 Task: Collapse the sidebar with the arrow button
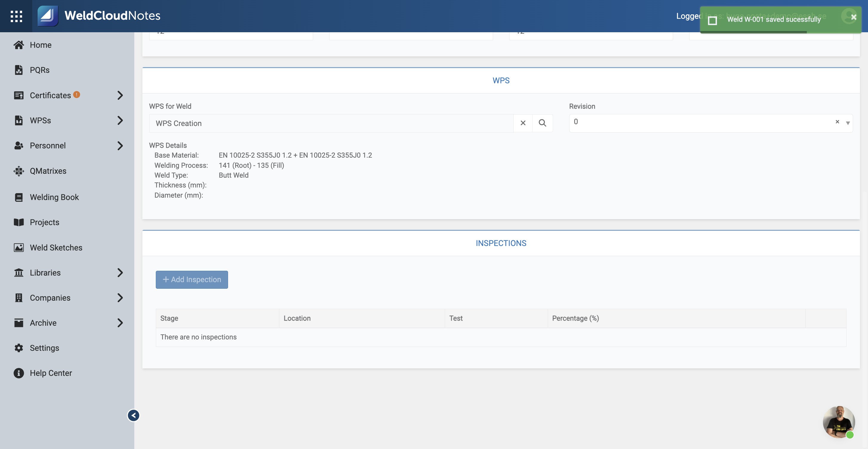point(133,415)
